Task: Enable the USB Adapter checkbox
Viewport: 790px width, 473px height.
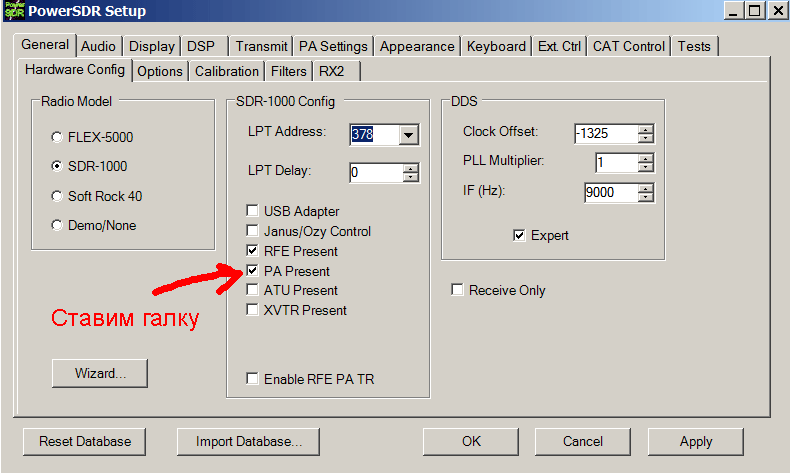Action: pos(254,211)
